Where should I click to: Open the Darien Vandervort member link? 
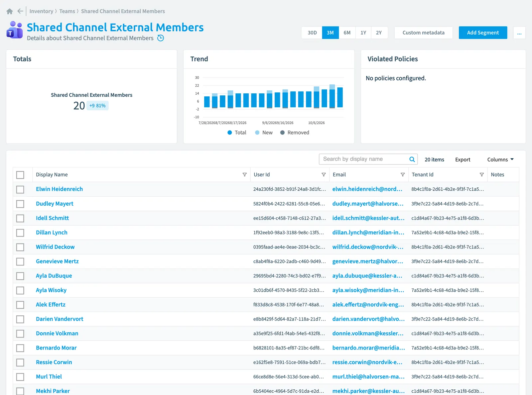coord(60,319)
